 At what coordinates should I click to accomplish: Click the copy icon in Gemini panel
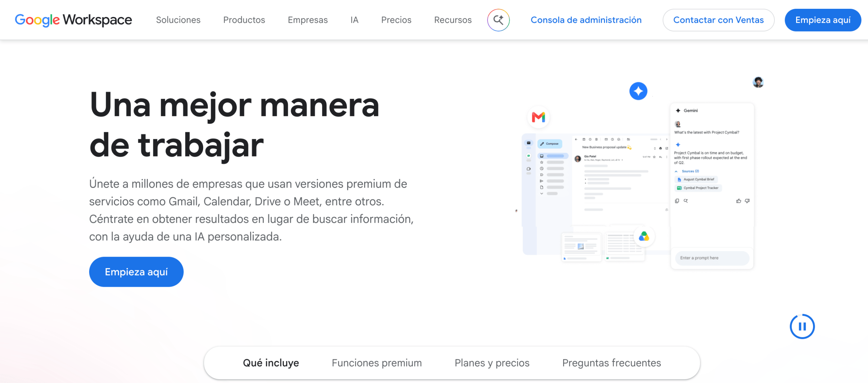[x=677, y=201]
